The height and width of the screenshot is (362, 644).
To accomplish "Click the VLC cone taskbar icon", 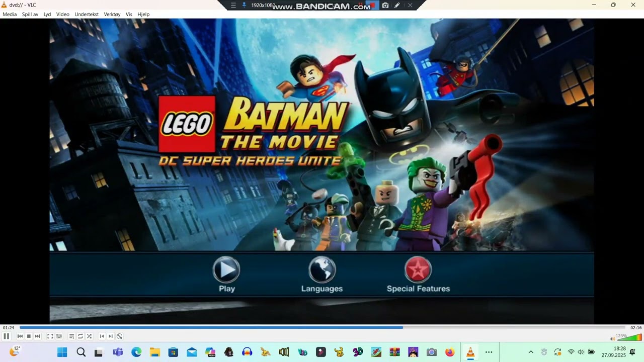I will click(470, 352).
